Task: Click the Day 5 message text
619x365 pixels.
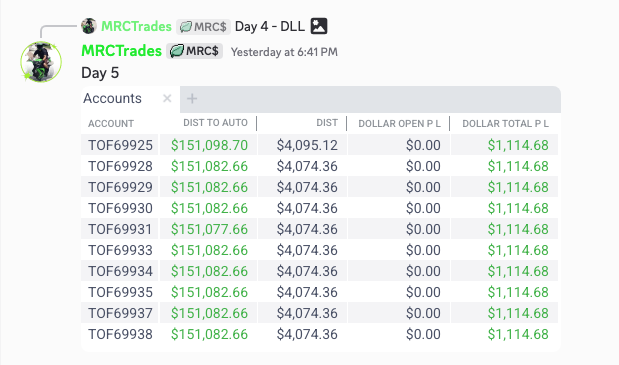Action: (100, 73)
